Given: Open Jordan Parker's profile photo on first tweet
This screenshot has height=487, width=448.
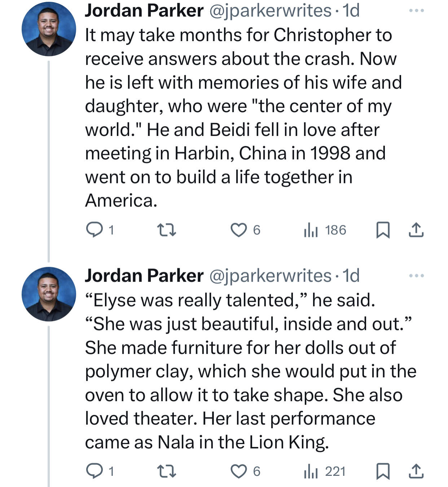Looking at the screenshot, I should pos(49,29).
